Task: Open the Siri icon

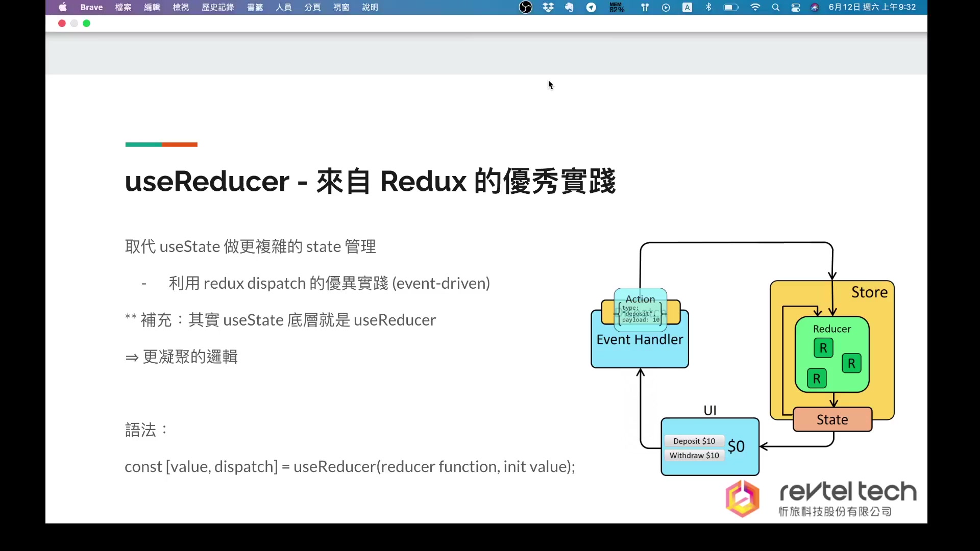Action: coord(815,7)
